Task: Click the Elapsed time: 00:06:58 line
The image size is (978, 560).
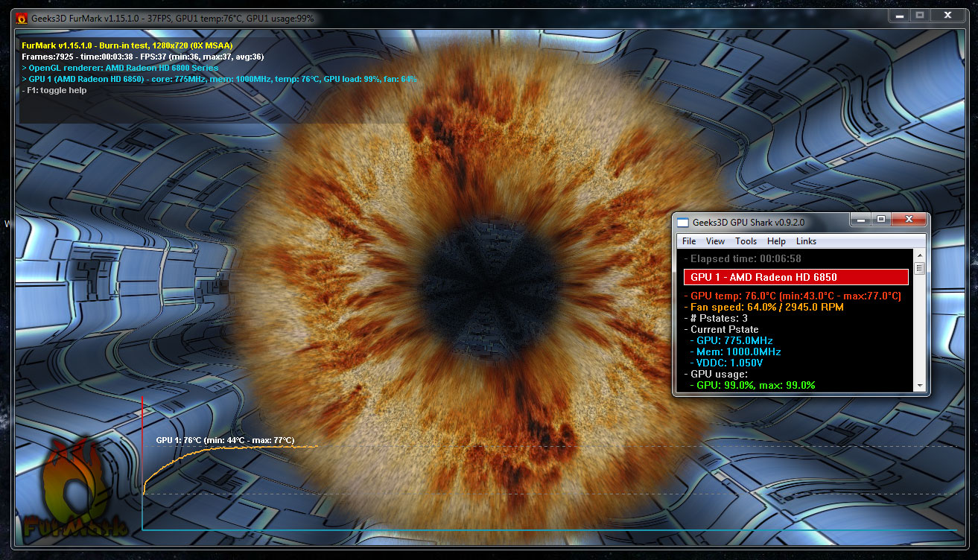Action: coord(743,258)
